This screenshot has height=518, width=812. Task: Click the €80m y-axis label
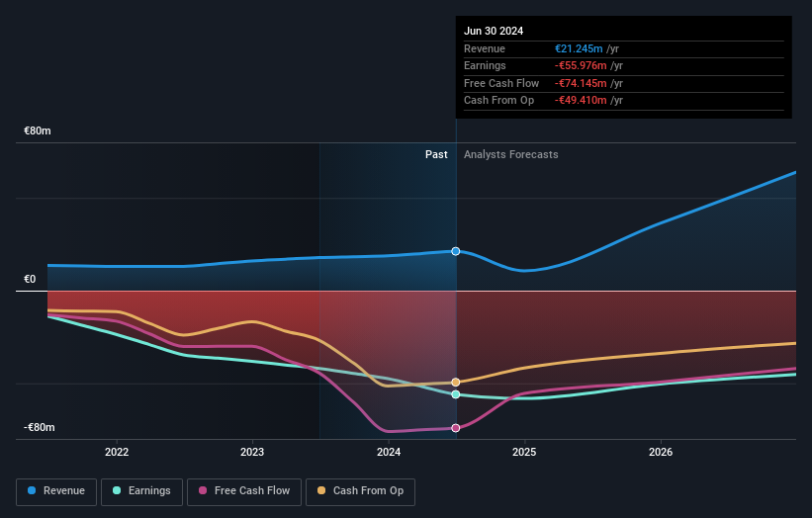click(38, 130)
